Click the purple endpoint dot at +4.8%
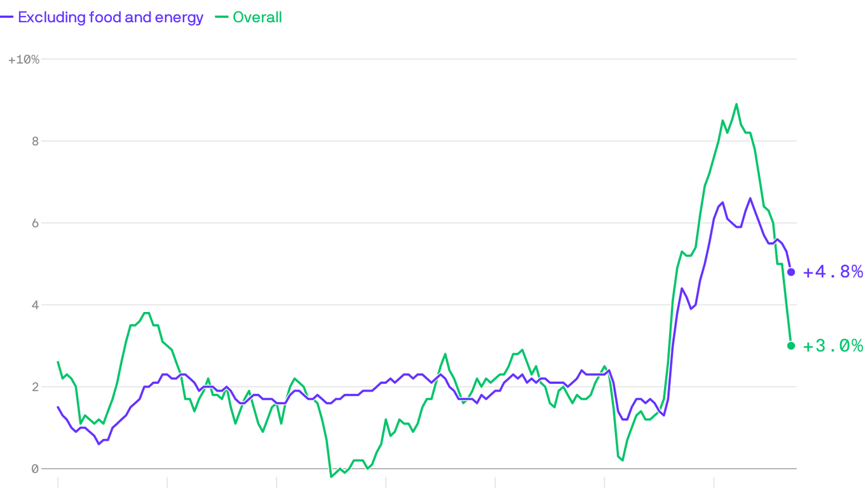This screenshot has height=488, width=868. 791,272
